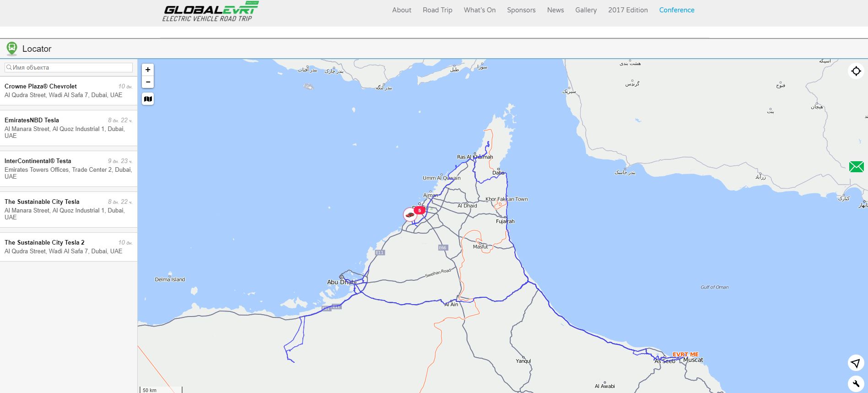The height and width of the screenshot is (393, 868).
Task: Open the map layers selector
Action: 148,99
